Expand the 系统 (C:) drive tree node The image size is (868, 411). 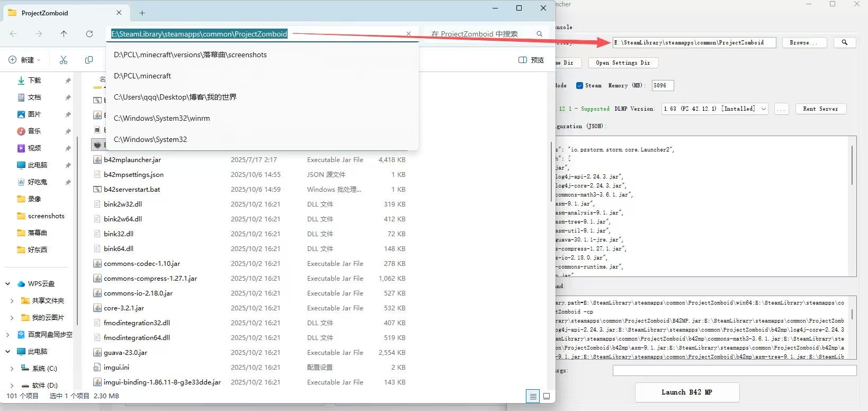pyautogui.click(x=12, y=369)
